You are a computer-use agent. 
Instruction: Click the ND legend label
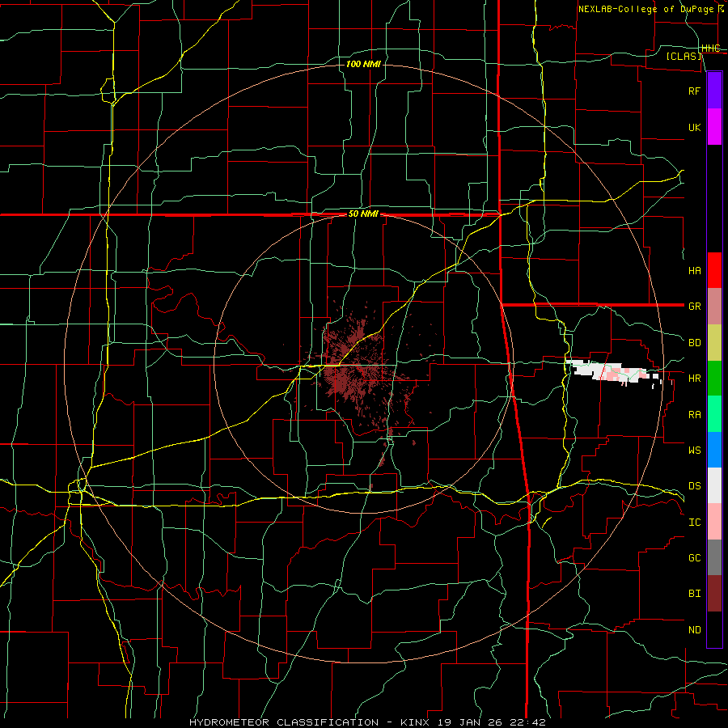click(x=694, y=630)
